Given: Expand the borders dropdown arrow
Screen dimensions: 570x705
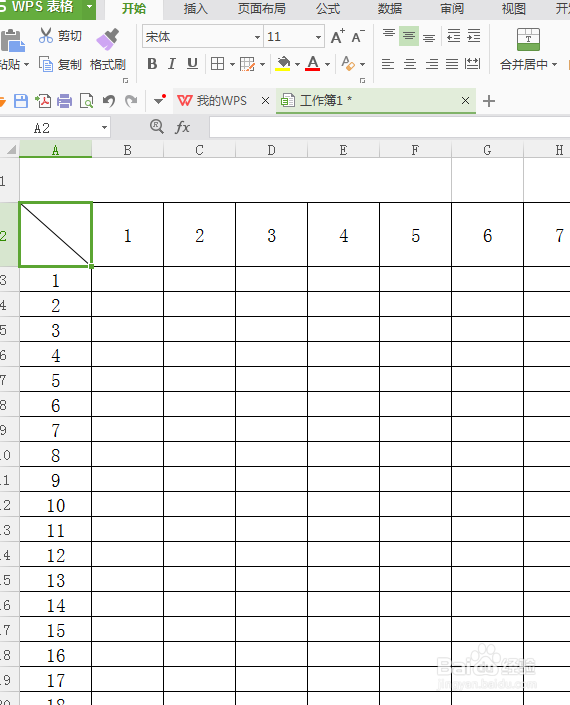Looking at the screenshot, I should [232, 64].
